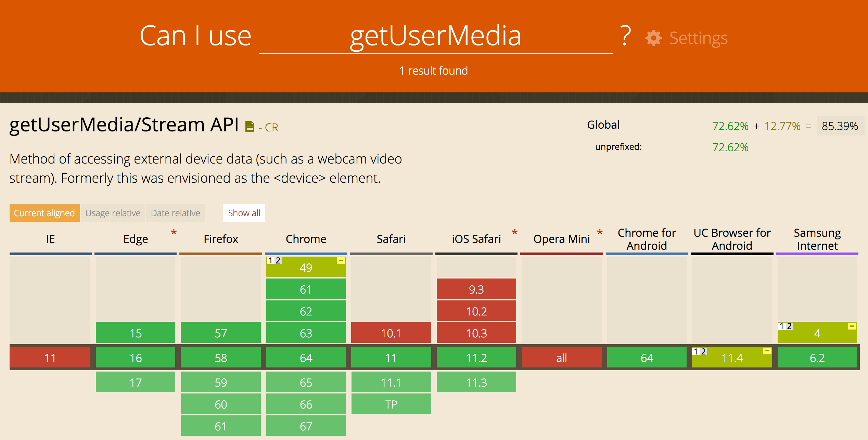Click the 12.77% partial support percentage
The image size is (868, 440).
[782, 126]
